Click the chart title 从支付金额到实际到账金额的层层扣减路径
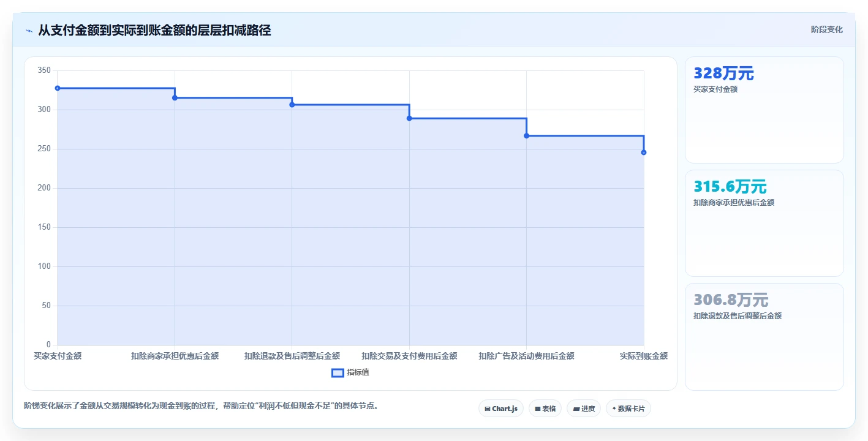This screenshot has width=868, height=441. [x=154, y=30]
